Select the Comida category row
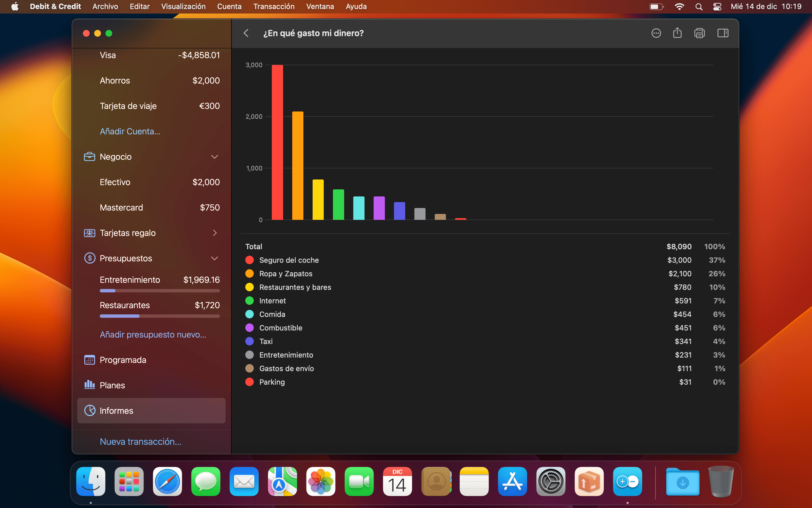The height and width of the screenshot is (508, 812). tap(485, 314)
